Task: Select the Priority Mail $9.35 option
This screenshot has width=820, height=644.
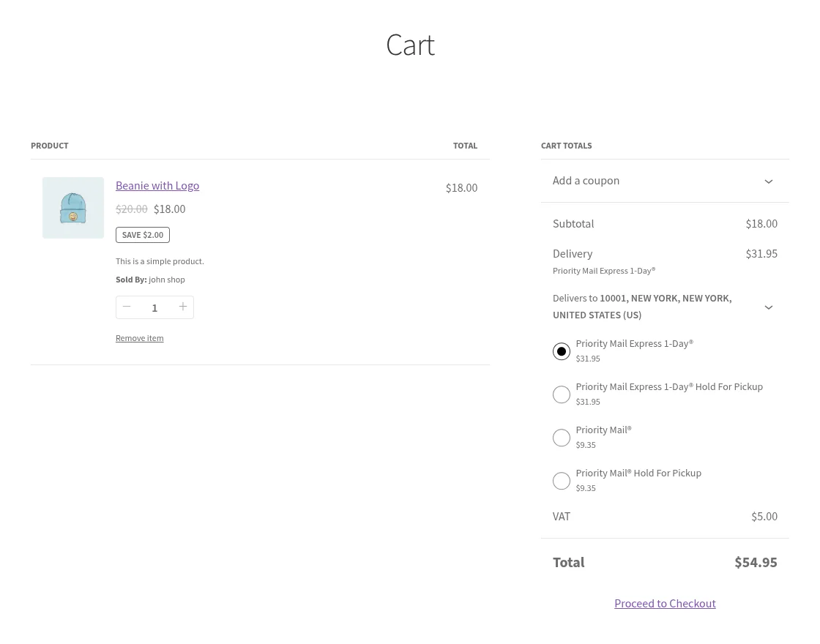Action: pyautogui.click(x=562, y=438)
